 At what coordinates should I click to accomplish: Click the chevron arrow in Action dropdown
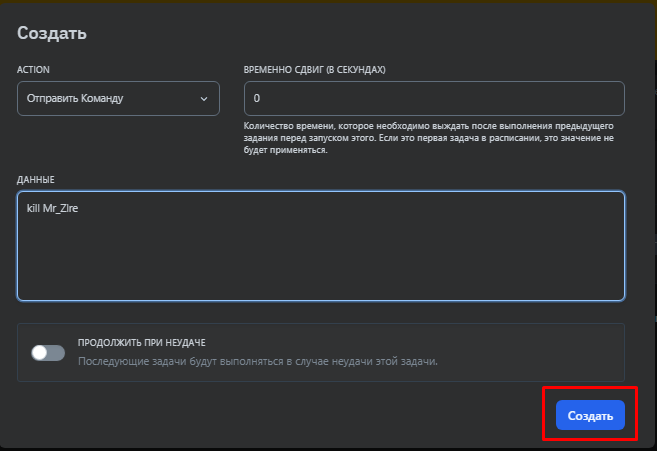[x=204, y=99]
